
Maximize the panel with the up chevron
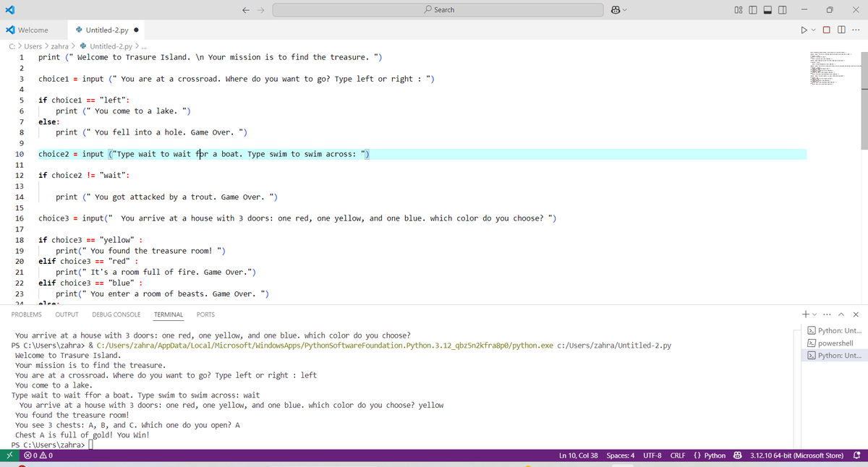pyautogui.click(x=842, y=314)
